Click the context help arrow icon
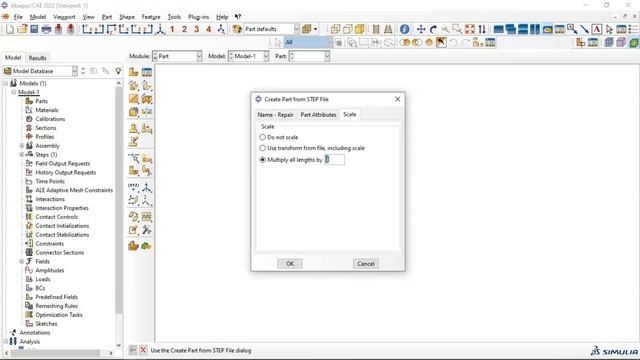The image size is (640, 360). [x=238, y=17]
